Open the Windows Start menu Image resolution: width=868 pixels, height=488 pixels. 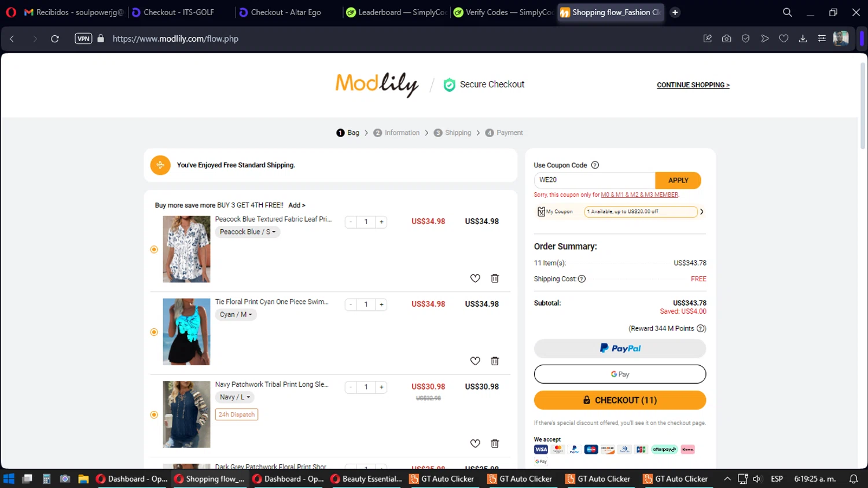(x=9, y=479)
